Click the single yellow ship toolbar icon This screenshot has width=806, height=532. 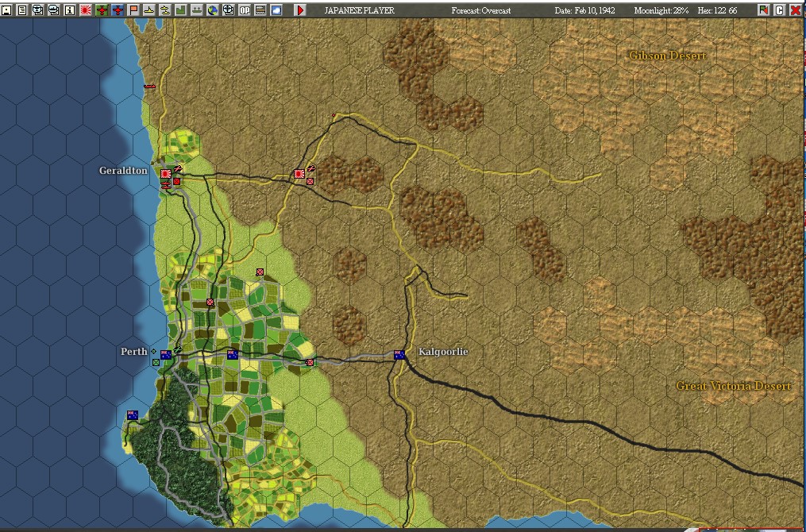[149, 10]
